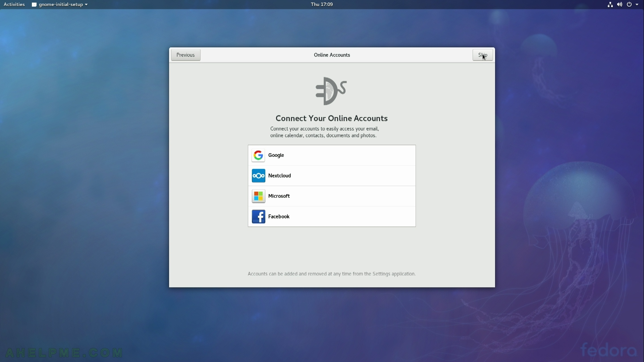The height and width of the screenshot is (362, 644).
Task: Click the note about Settings application
Action: (x=331, y=274)
